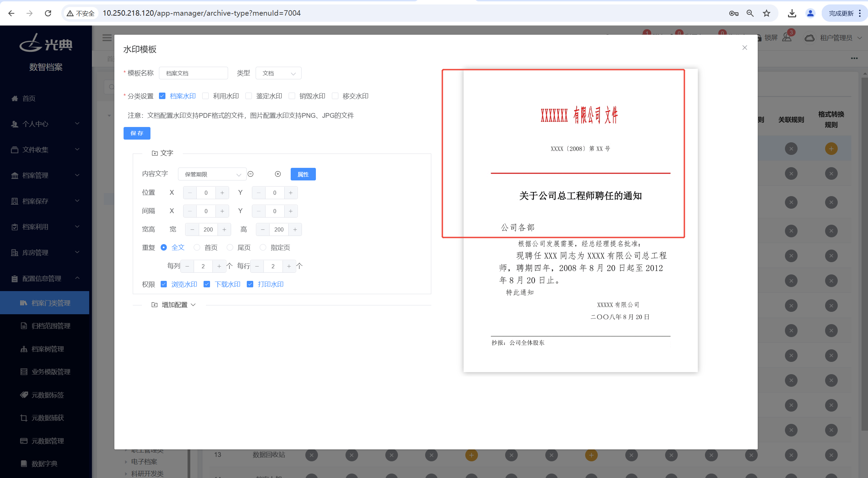Add a 内容文字 row with plus circle

coord(278,174)
